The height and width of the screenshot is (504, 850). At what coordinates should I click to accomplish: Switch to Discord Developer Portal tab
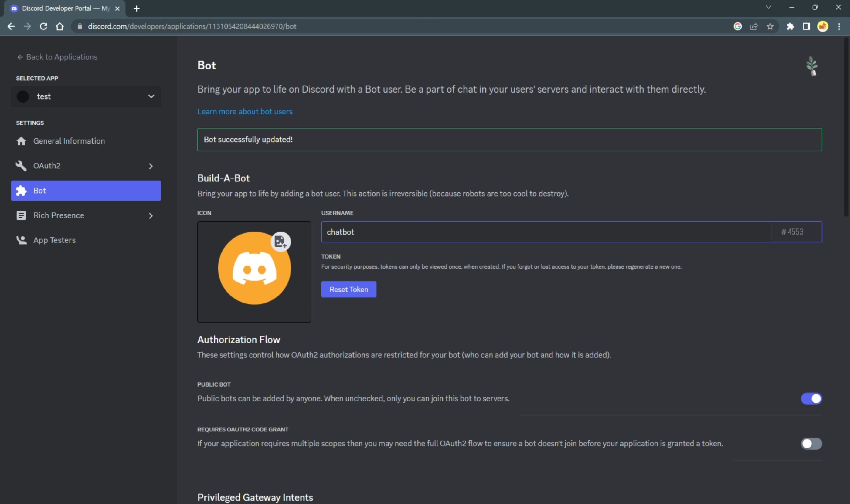(65, 8)
